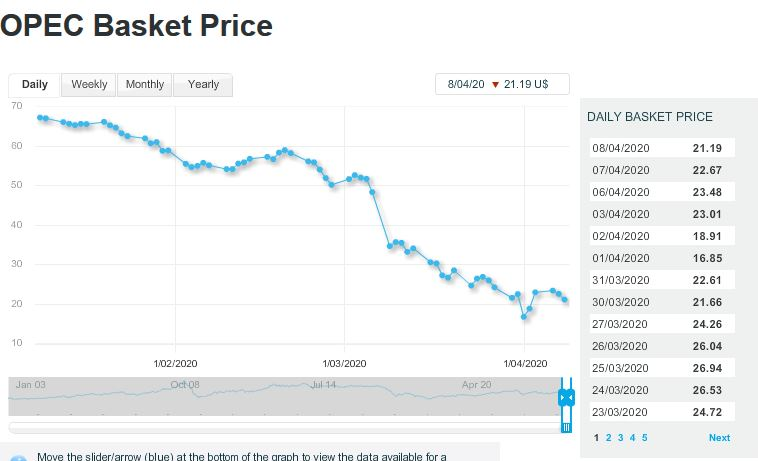758x461 pixels.
Task: Jump to page 4 of the table
Action: pyautogui.click(x=632, y=437)
